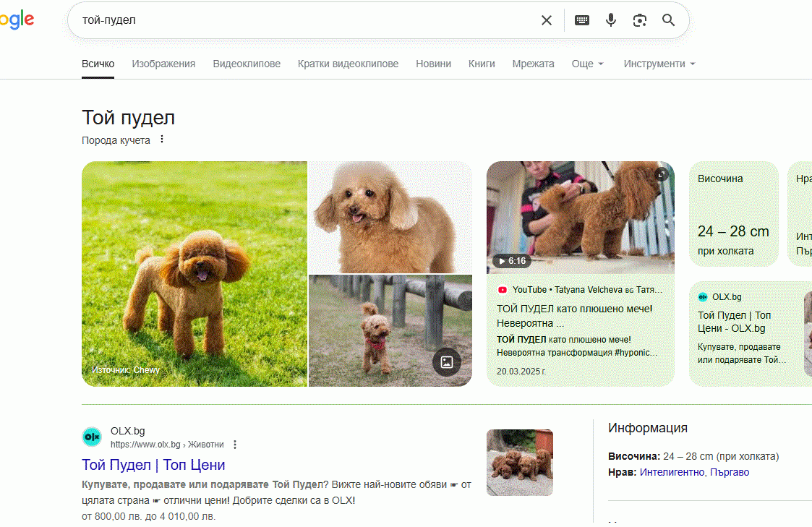This screenshot has width=812, height=527.
Task: Click image gallery icon on fence photo
Action: pos(446,362)
